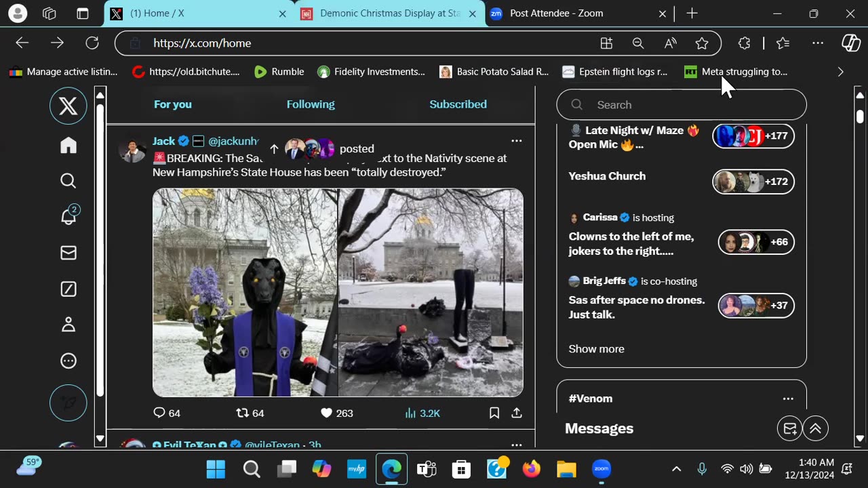View analytics showing 3.2K views

click(x=422, y=413)
